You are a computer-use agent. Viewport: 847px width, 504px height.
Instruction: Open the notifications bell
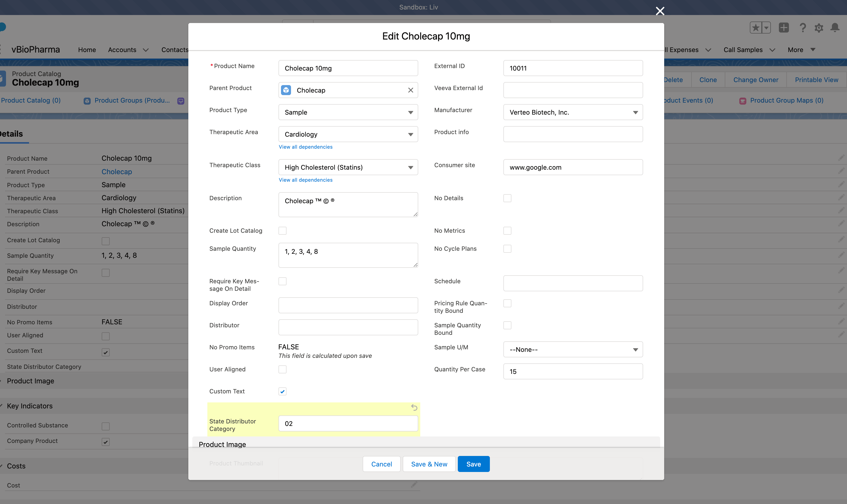click(x=835, y=28)
